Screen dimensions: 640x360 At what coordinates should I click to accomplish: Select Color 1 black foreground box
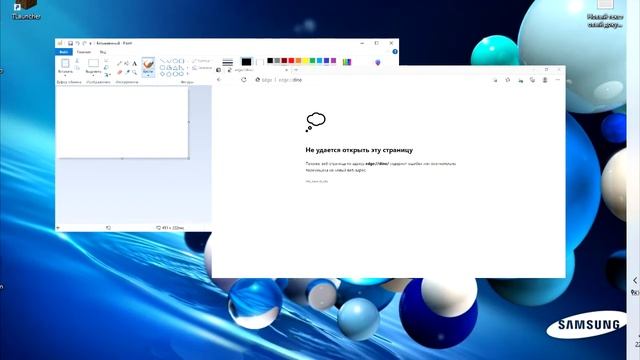coord(247,62)
